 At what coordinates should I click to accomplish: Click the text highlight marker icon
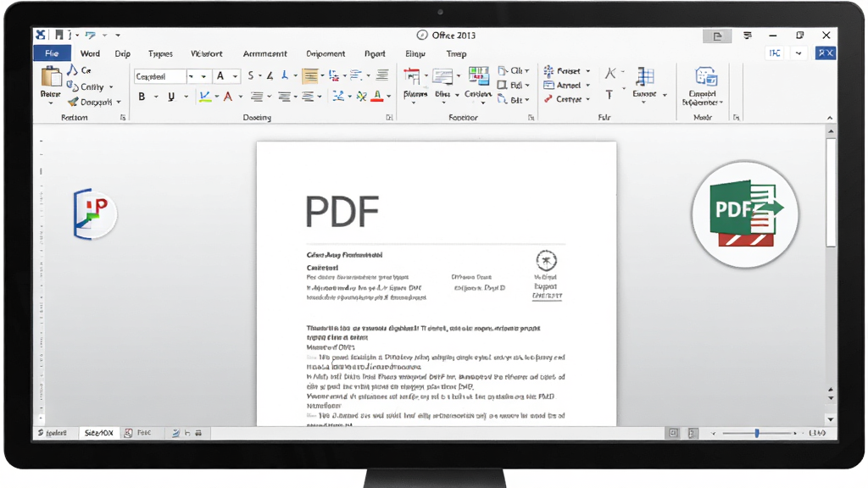point(205,97)
